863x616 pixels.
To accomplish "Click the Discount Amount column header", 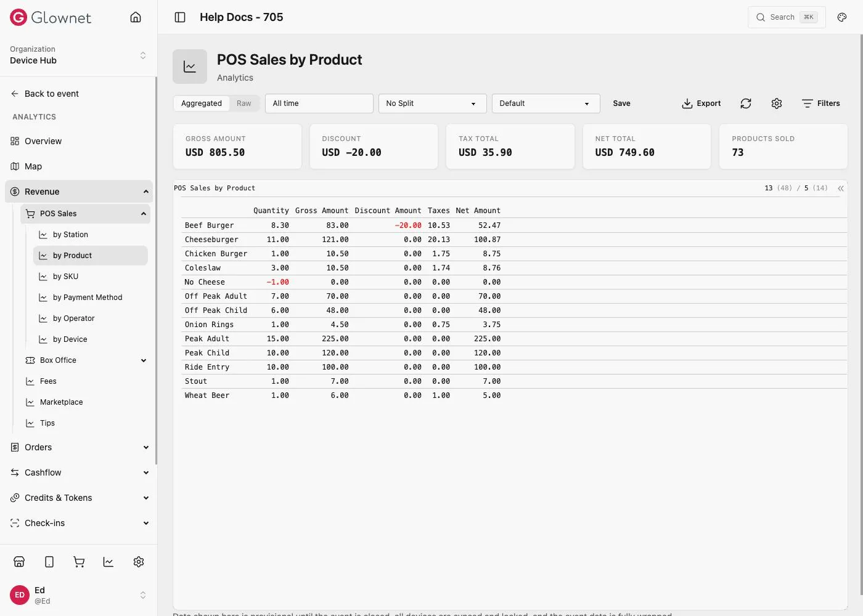I will (x=388, y=211).
